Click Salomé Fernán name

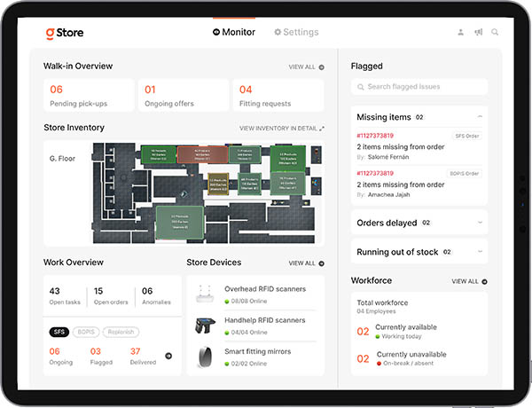pyautogui.click(x=388, y=157)
